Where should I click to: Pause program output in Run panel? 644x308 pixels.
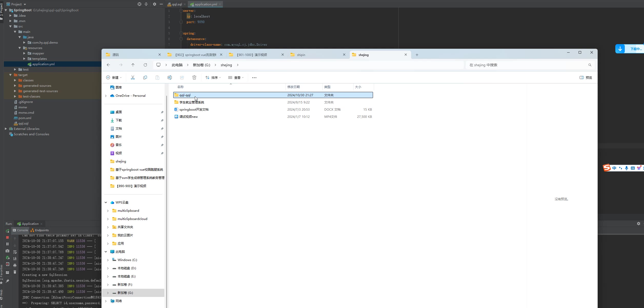click(x=7, y=244)
